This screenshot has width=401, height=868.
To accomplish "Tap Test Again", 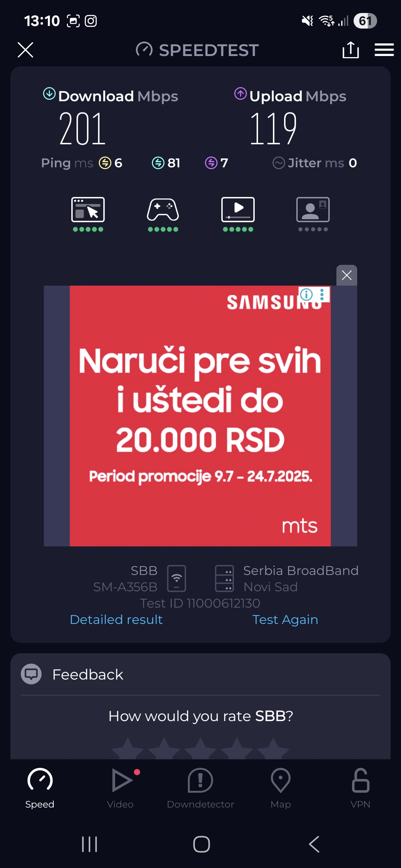I will pos(285,619).
